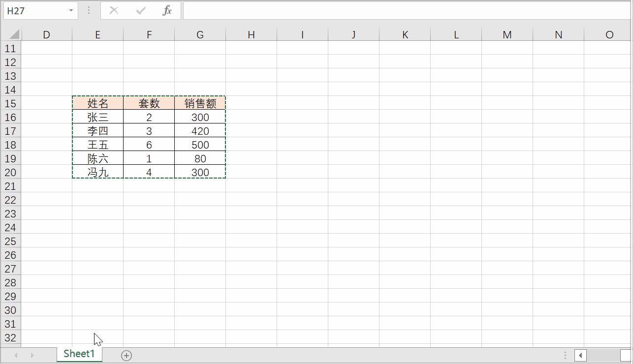Viewport: 633px width, 364px height.
Task: Click the next sheet navigation arrow
Action: 32,354
